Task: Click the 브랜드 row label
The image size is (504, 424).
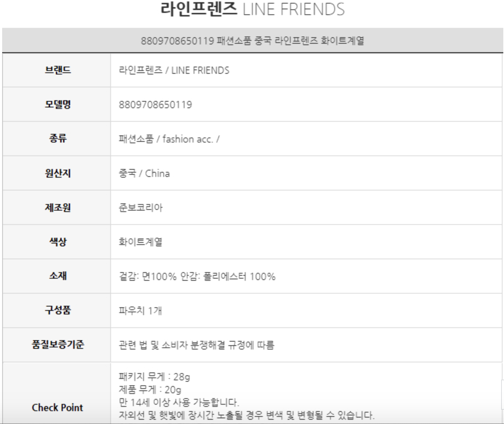Action: pos(58,70)
